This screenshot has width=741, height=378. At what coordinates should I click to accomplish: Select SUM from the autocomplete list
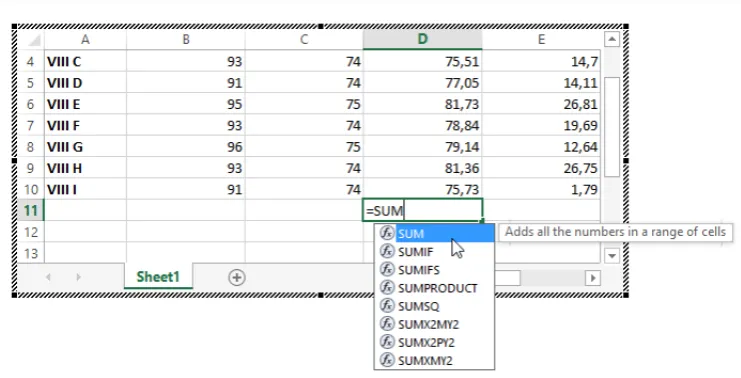434,233
